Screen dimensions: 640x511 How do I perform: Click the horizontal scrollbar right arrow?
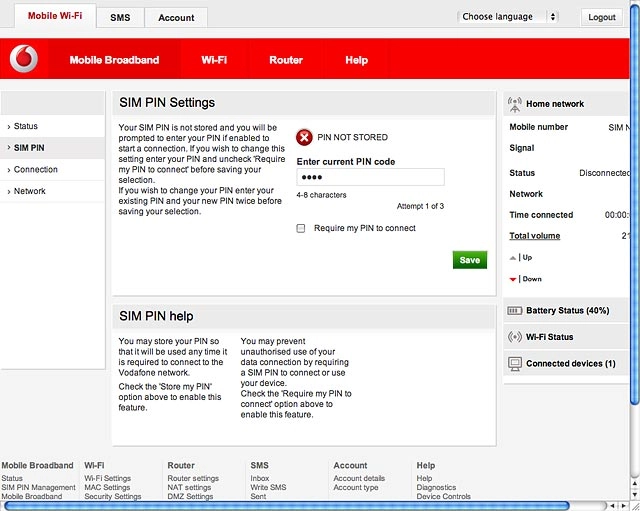[x=624, y=506]
